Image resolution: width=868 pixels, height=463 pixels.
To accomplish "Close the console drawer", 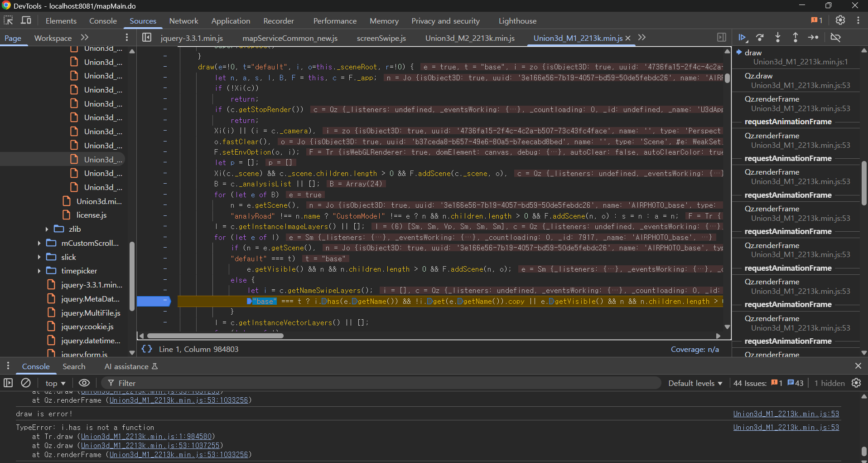I will pyautogui.click(x=858, y=366).
